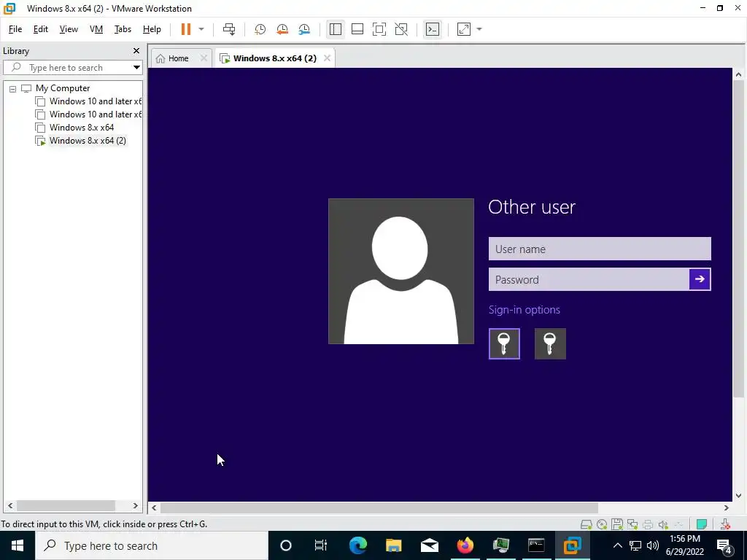Toggle Unity mode icon in toolbar

pyautogui.click(x=401, y=29)
